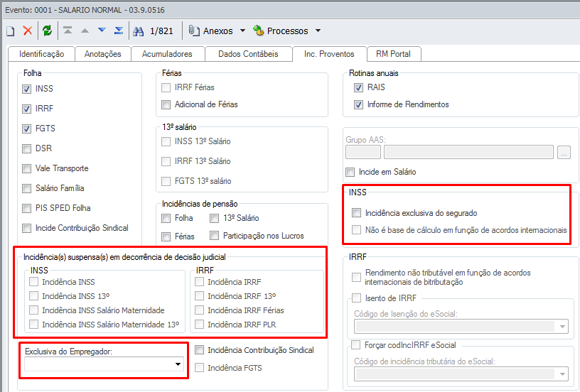This screenshot has width=580, height=392.
Task: Check suspended Incidência INSS 13º box
Action: [33, 296]
